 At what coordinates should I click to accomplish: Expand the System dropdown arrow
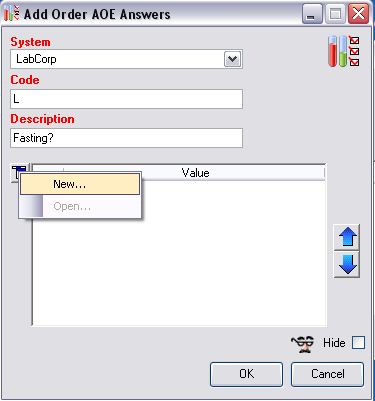coord(233,59)
